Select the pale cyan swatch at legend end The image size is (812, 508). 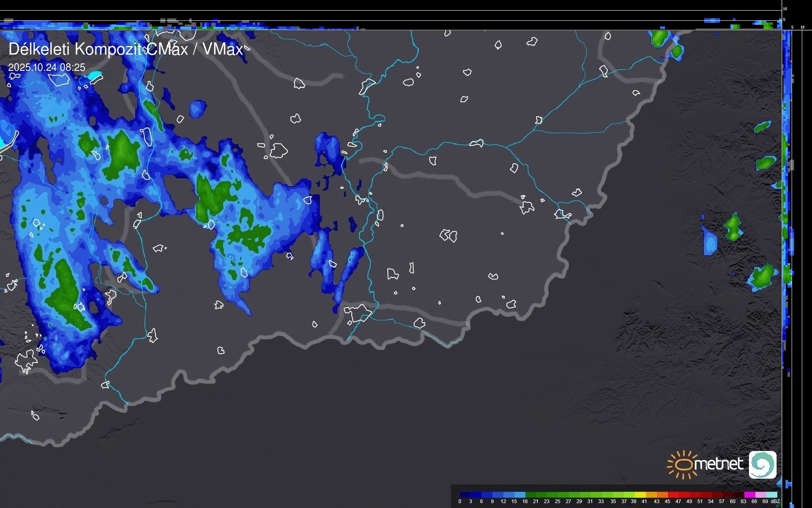click(x=772, y=495)
